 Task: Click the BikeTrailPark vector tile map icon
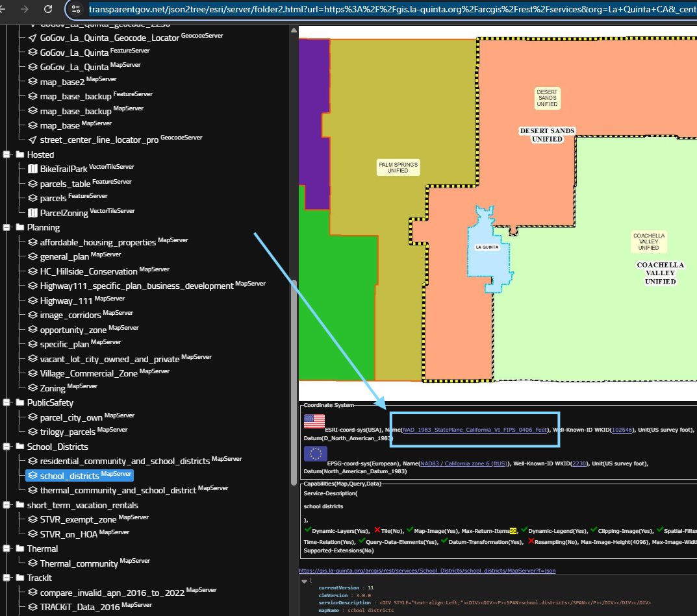pos(33,169)
